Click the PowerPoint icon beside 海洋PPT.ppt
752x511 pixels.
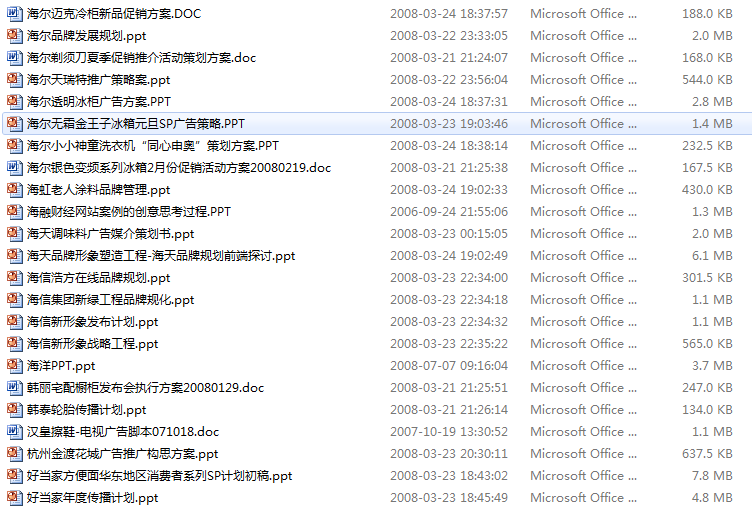14,366
